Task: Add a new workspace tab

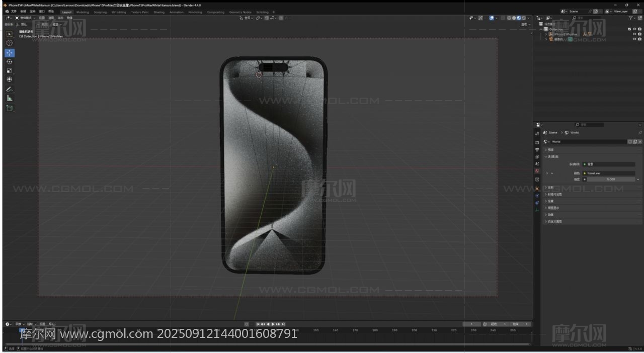Action: pyautogui.click(x=274, y=12)
